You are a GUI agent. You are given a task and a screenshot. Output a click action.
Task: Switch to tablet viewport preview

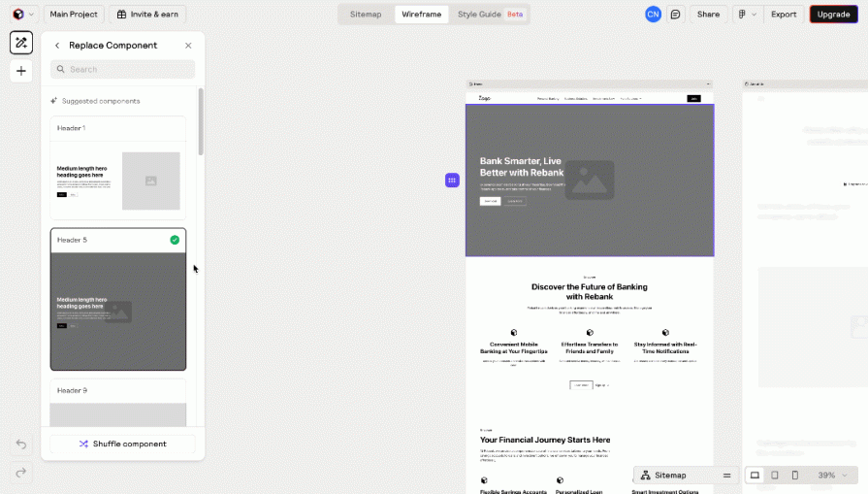point(775,476)
